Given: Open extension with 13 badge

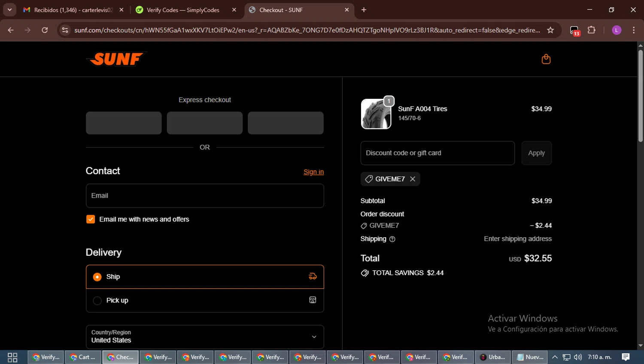Looking at the screenshot, I should point(574,31).
